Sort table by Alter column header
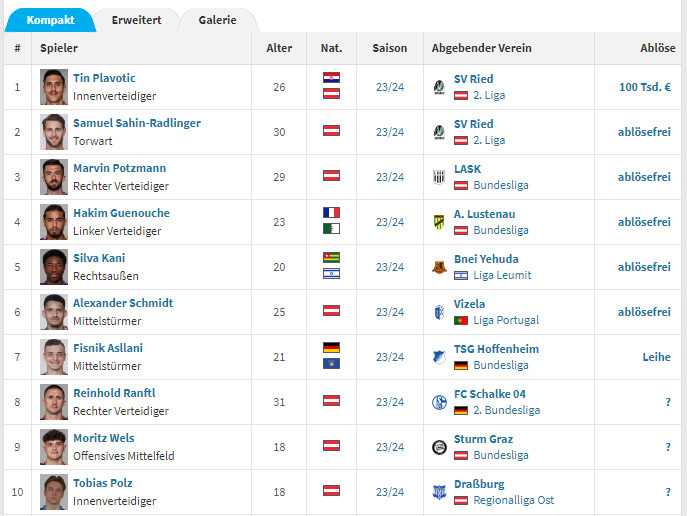This screenshot has width=687, height=516. coord(279,48)
